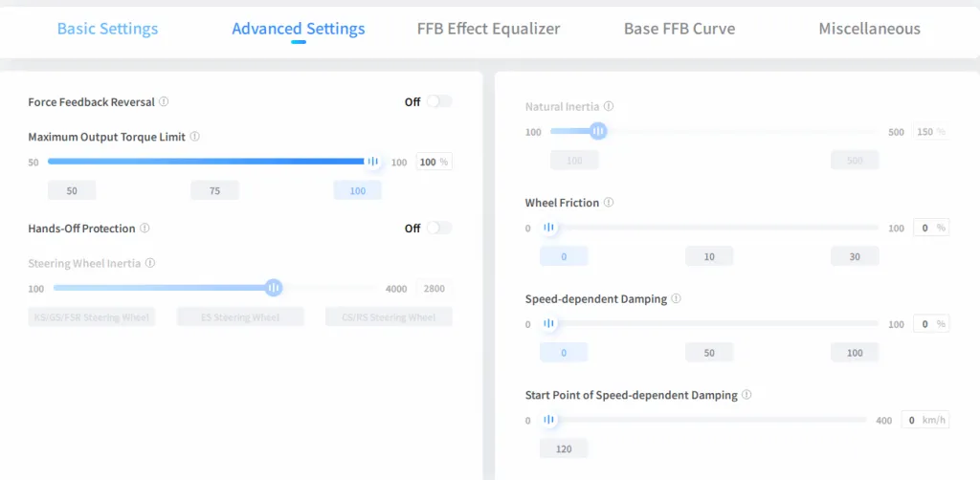The height and width of the screenshot is (480, 980).
Task: Click the 120 km/h start point preset
Action: tap(564, 448)
